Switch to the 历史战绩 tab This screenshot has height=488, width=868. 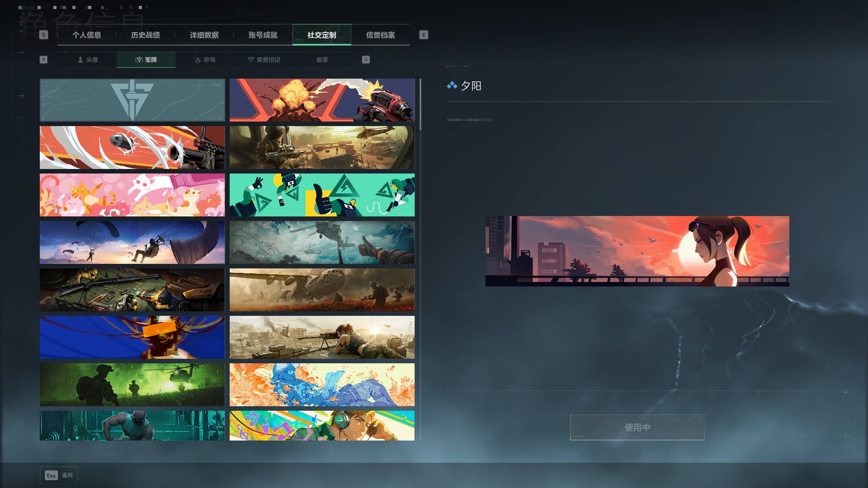[145, 35]
